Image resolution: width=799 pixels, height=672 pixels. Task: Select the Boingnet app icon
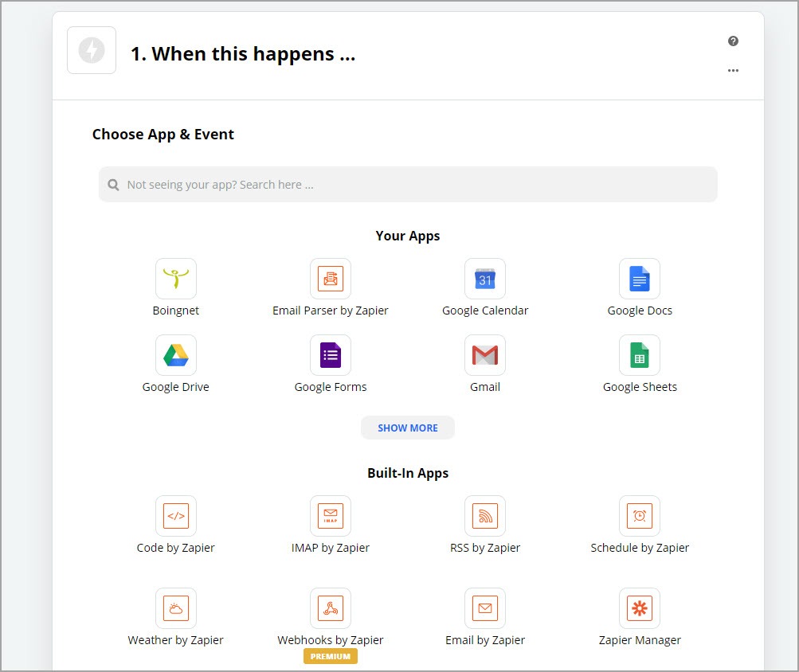click(x=176, y=279)
